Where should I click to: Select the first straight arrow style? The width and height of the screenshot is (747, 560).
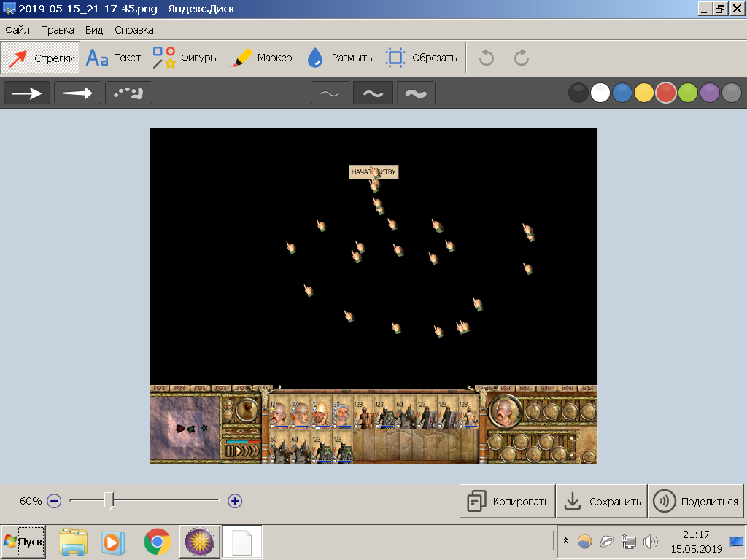(27, 93)
